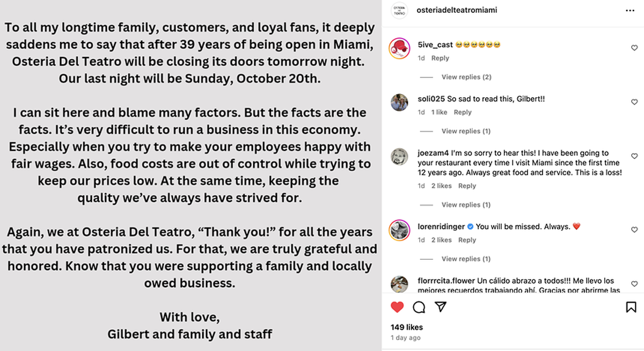Image resolution: width=644 pixels, height=351 pixels.
Task: Open the comment bubble icon
Action: [x=419, y=307]
